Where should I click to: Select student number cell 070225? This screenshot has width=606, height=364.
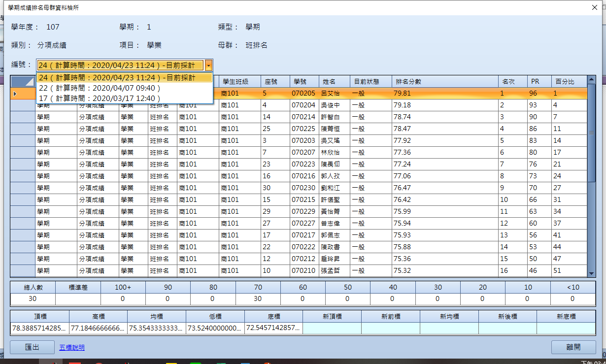tap(305, 129)
